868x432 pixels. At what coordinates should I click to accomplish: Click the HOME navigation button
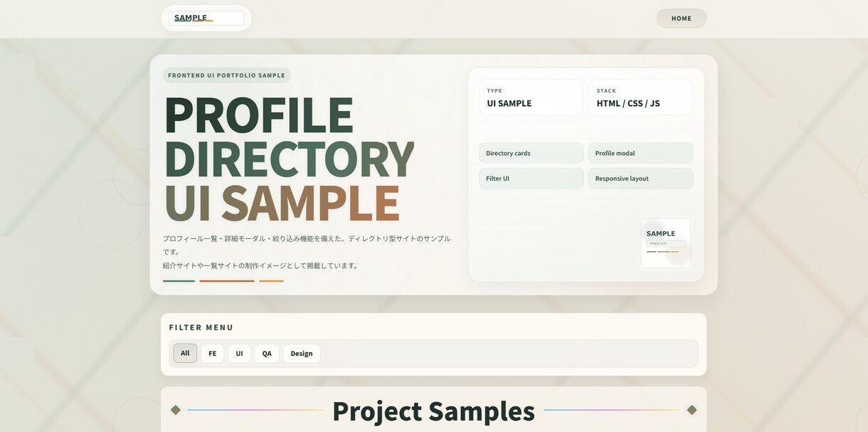tap(681, 18)
